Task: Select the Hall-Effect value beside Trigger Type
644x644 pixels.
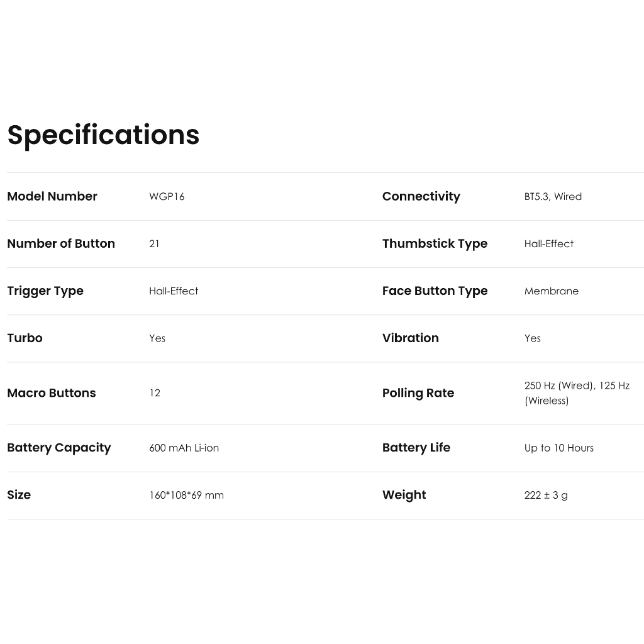Action: pos(174,291)
